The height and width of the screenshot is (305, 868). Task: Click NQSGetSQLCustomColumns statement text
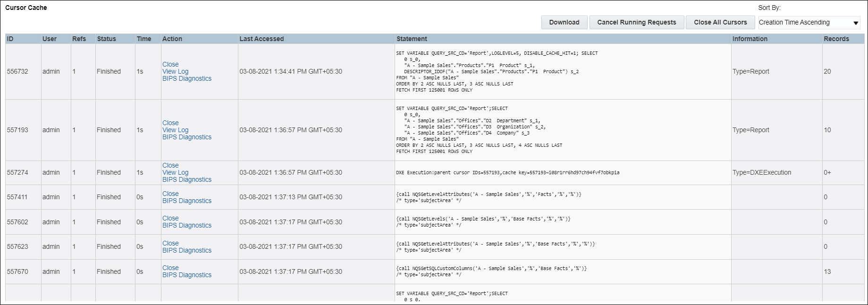coord(491,271)
